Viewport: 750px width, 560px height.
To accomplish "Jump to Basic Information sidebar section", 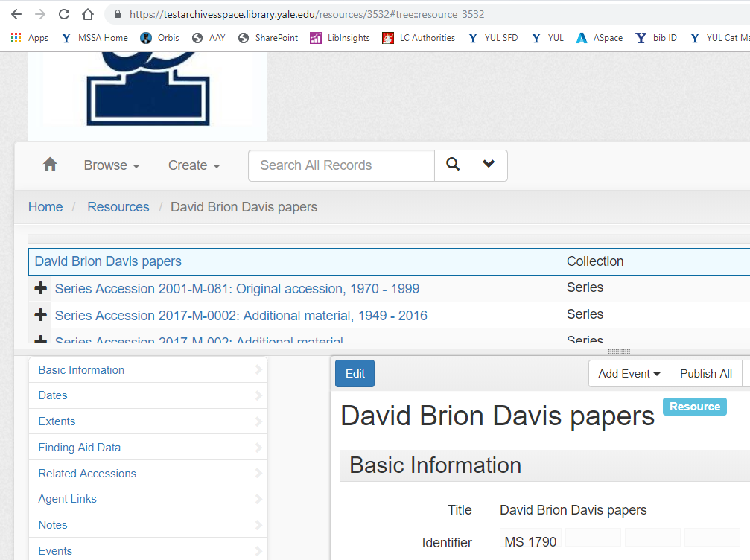I will [148, 369].
